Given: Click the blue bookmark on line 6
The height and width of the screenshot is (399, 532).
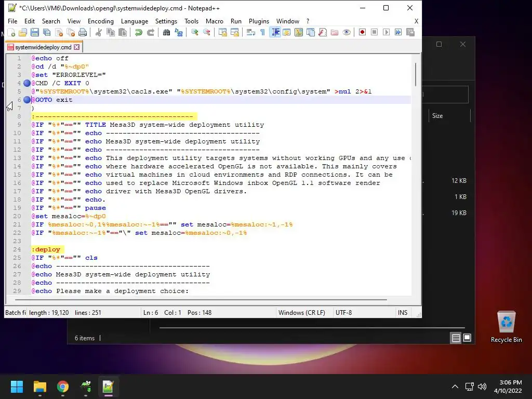Looking at the screenshot, I should pyautogui.click(x=27, y=100).
